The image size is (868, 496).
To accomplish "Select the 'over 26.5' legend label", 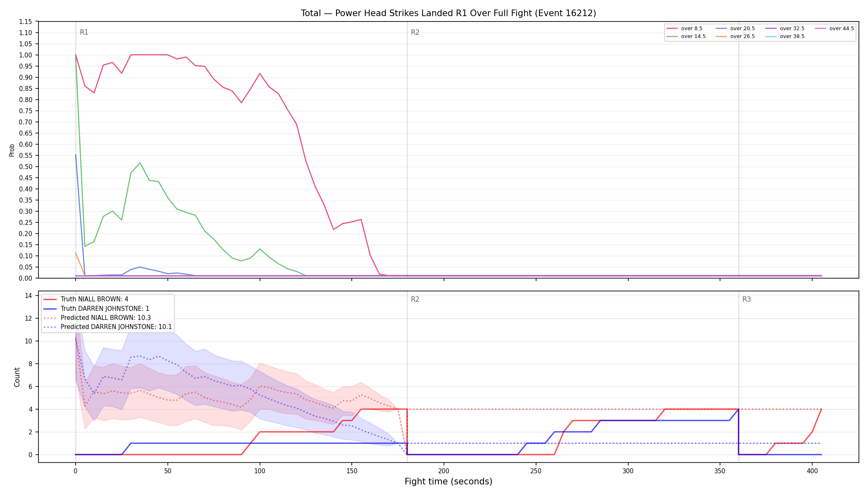I will coord(742,36).
